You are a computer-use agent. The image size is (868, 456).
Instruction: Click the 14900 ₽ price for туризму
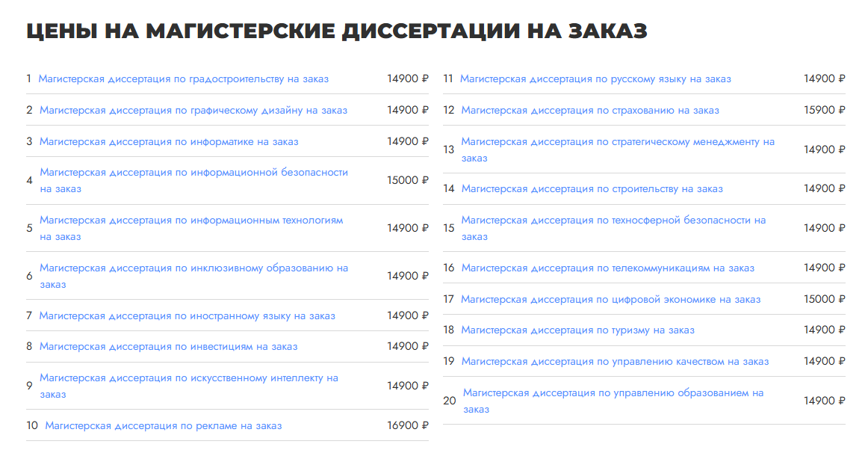824,330
